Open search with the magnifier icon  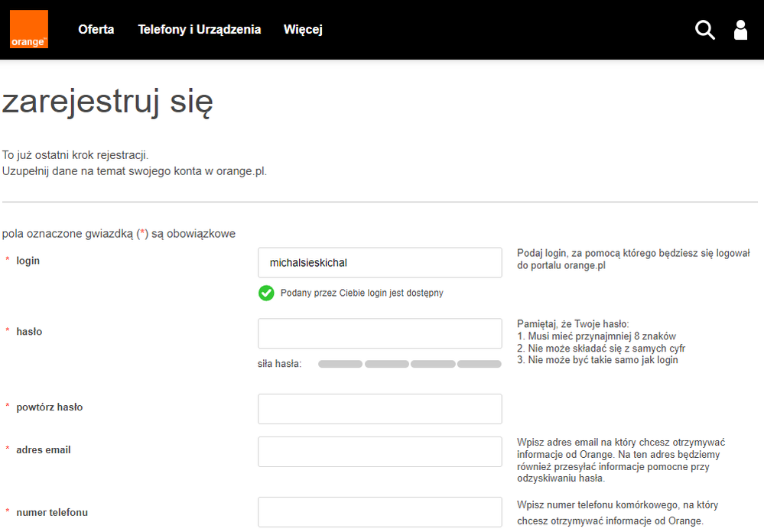[704, 30]
